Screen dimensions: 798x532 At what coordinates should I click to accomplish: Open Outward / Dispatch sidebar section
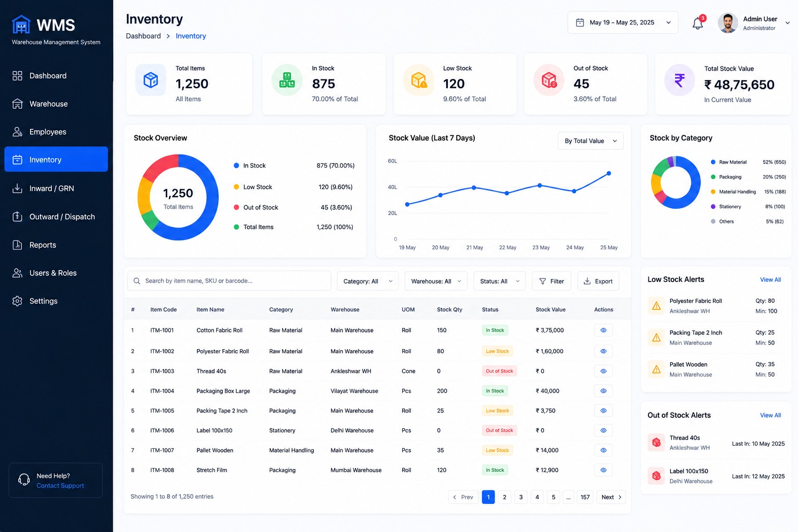coord(56,217)
